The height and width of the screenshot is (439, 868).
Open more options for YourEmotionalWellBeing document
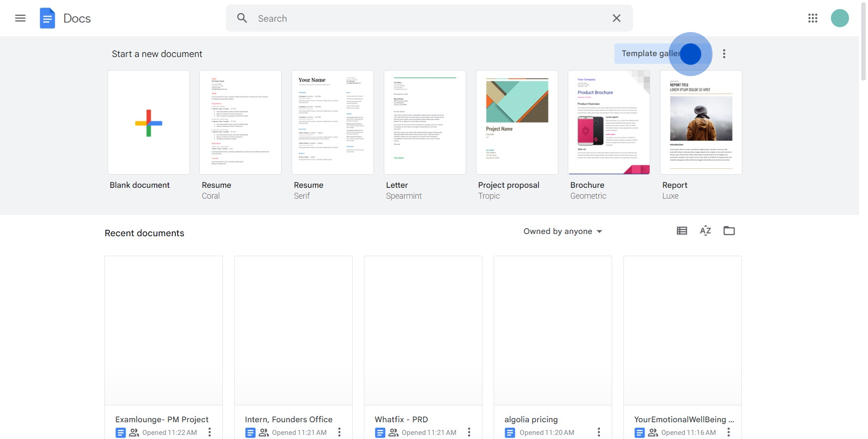coord(728,432)
